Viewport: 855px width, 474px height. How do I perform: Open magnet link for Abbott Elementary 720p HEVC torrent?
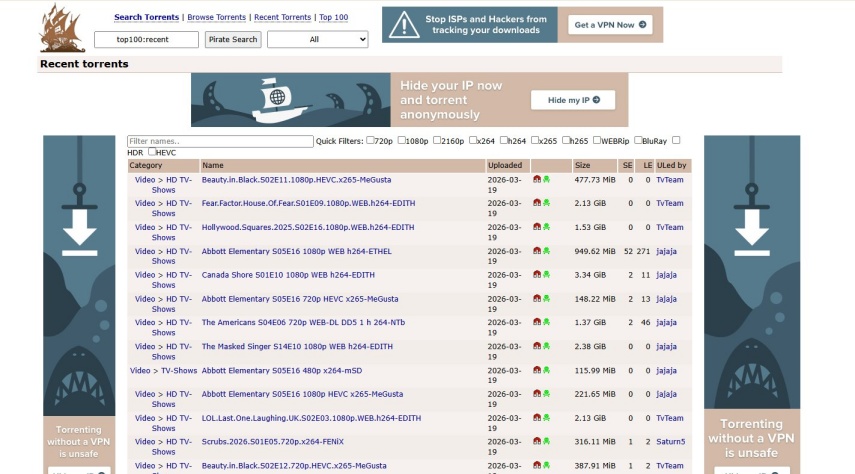[537, 298]
